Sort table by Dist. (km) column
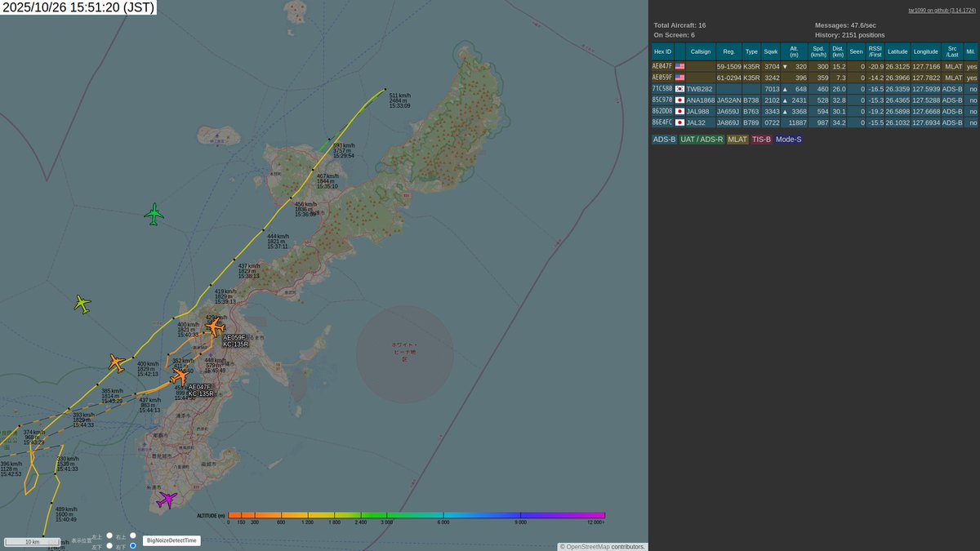 [839, 51]
